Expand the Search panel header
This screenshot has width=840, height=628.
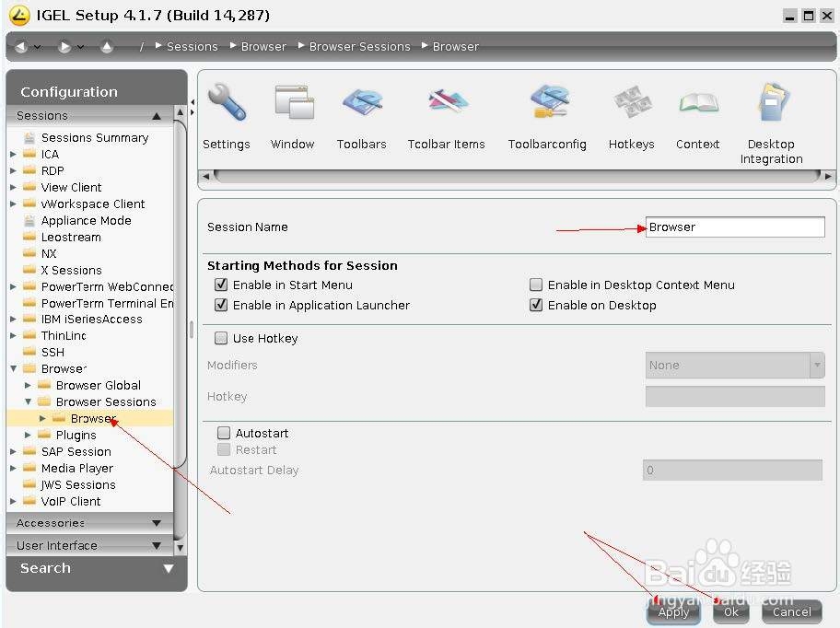97,568
